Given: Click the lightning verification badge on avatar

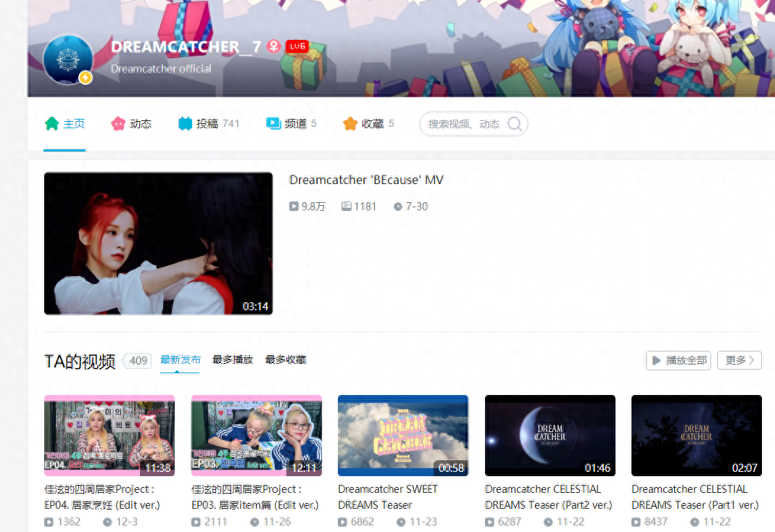Looking at the screenshot, I should [85, 77].
